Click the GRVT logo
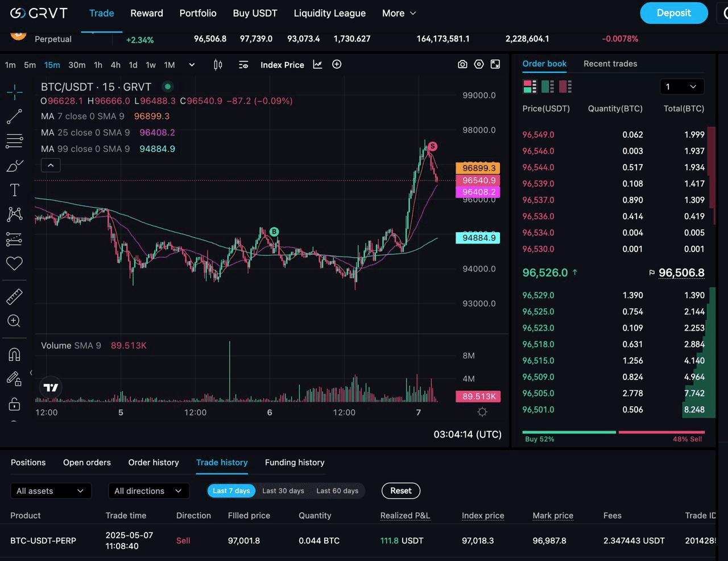The image size is (728, 561). click(x=39, y=13)
